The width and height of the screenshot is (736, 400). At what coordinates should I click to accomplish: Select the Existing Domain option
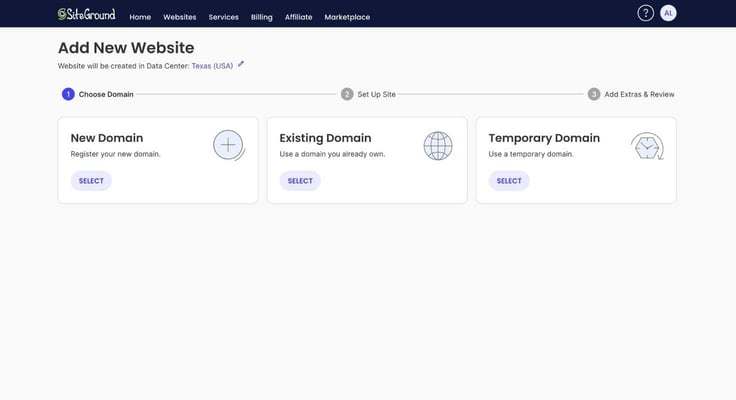tap(300, 181)
